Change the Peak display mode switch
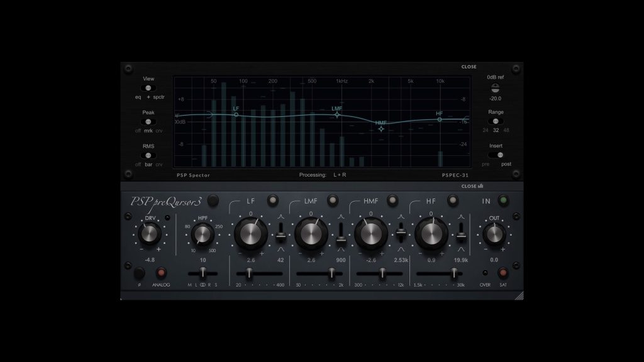 coord(148,122)
